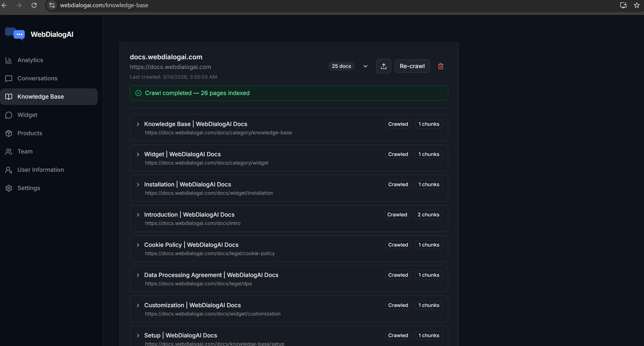Open Analytics from the sidebar
The image size is (644, 346).
point(30,60)
